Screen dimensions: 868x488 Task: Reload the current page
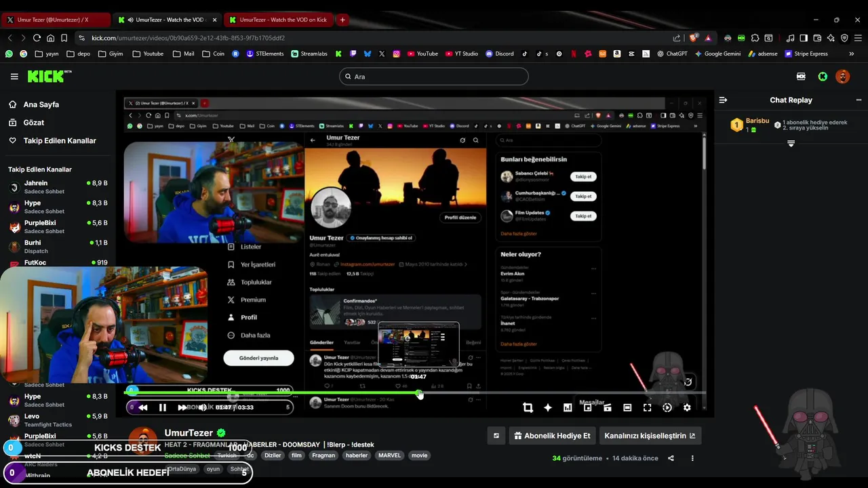[37, 38]
